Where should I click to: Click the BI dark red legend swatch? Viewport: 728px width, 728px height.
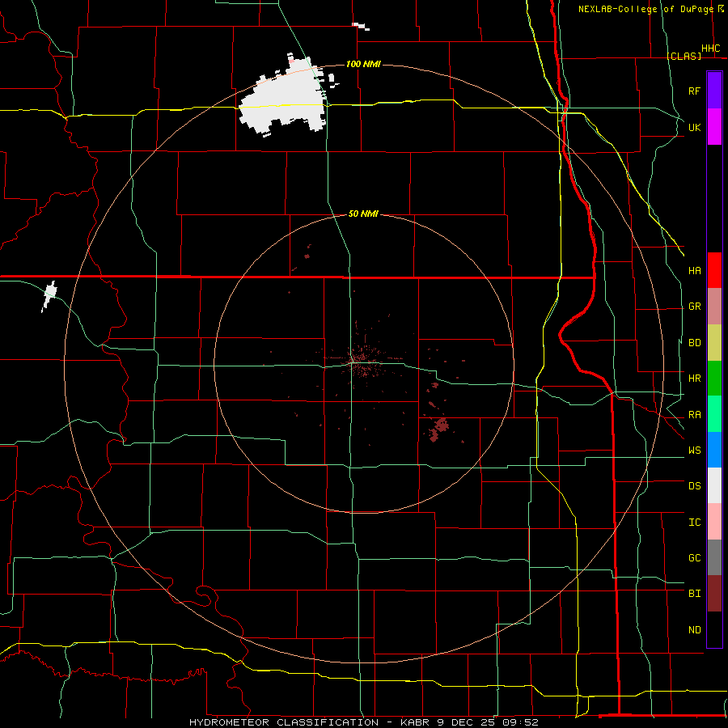pos(714,594)
